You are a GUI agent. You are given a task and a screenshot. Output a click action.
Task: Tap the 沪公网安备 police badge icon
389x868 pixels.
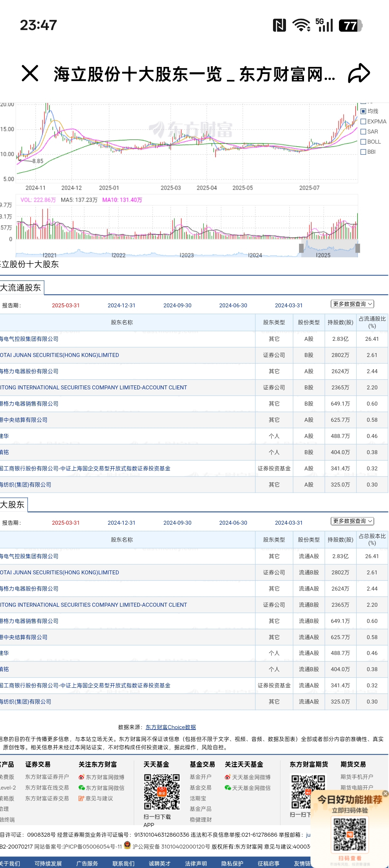(127, 845)
